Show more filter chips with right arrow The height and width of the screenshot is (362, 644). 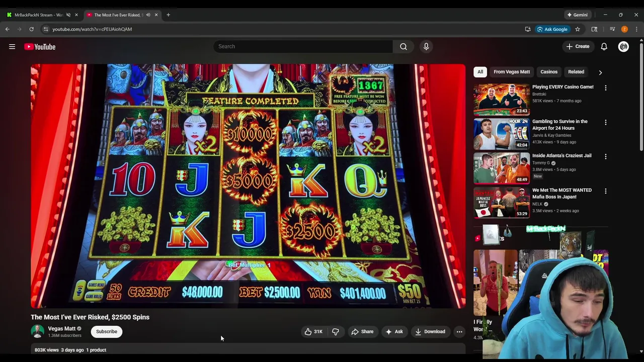click(600, 72)
